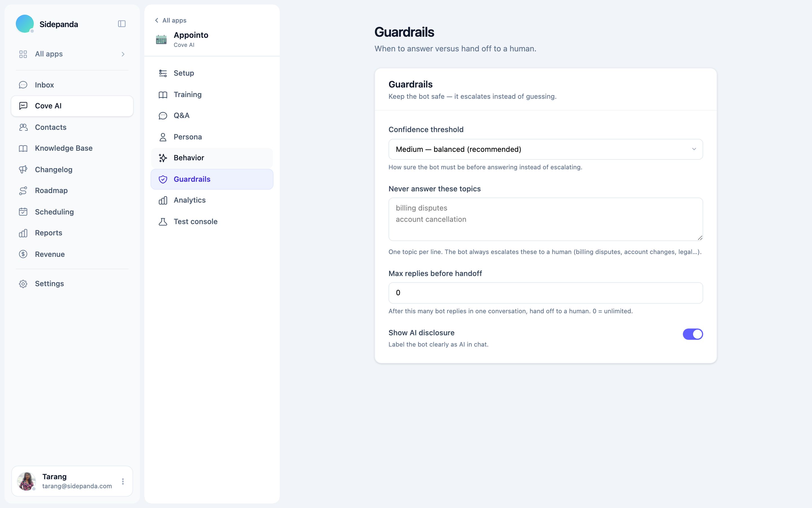Click the Persona user icon
812x508 pixels.
click(x=163, y=137)
